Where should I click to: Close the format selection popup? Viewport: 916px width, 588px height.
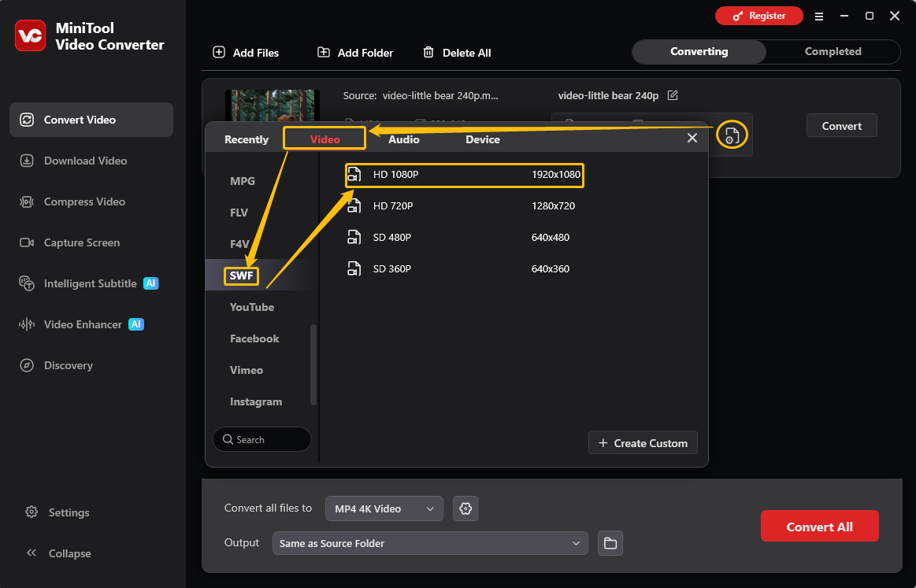(x=692, y=139)
